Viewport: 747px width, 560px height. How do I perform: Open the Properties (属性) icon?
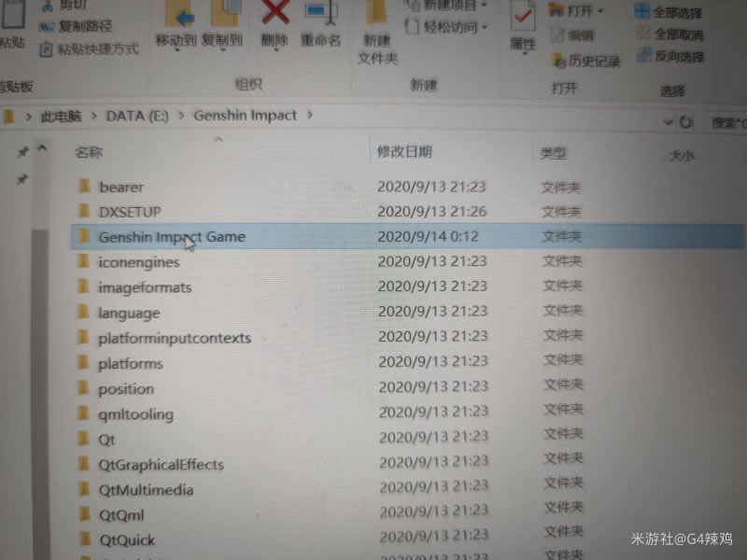(x=523, y=17)
